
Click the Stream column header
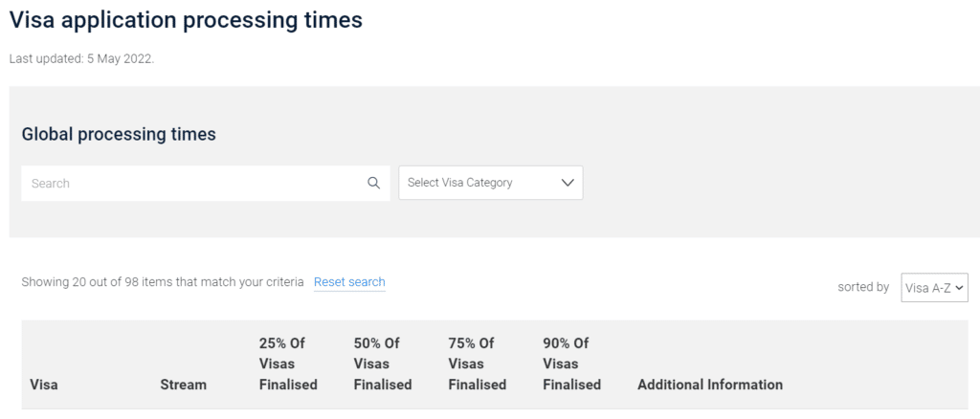(x=183, y=385)
